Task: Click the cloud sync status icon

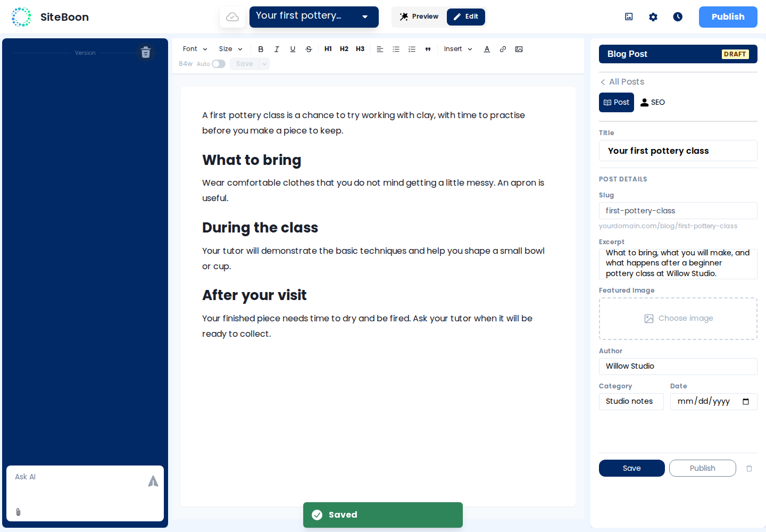Action: point(232,17)
